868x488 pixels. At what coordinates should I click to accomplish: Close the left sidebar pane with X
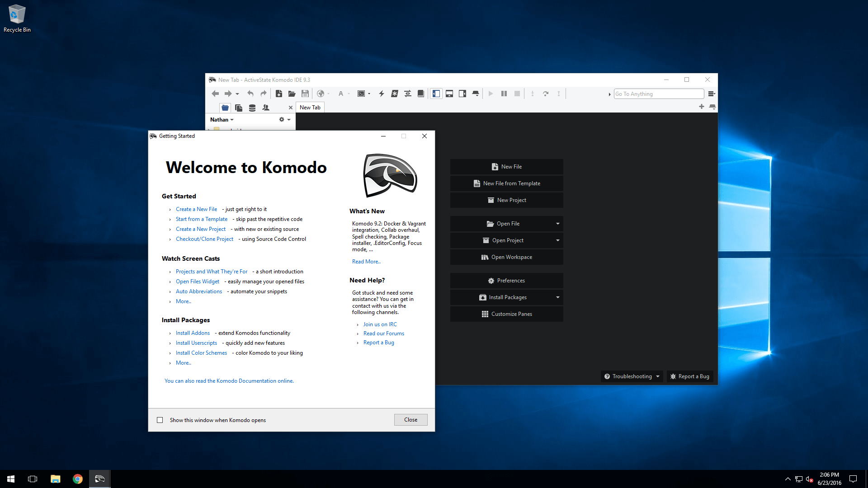point(291,108)
